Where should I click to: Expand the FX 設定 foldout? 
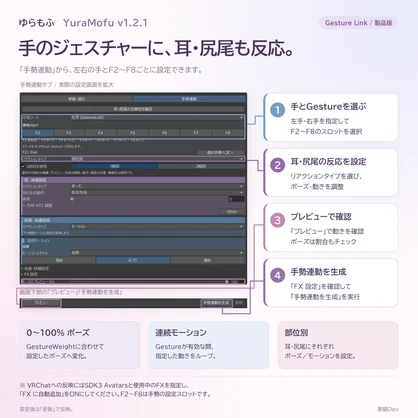coord(29,274)
